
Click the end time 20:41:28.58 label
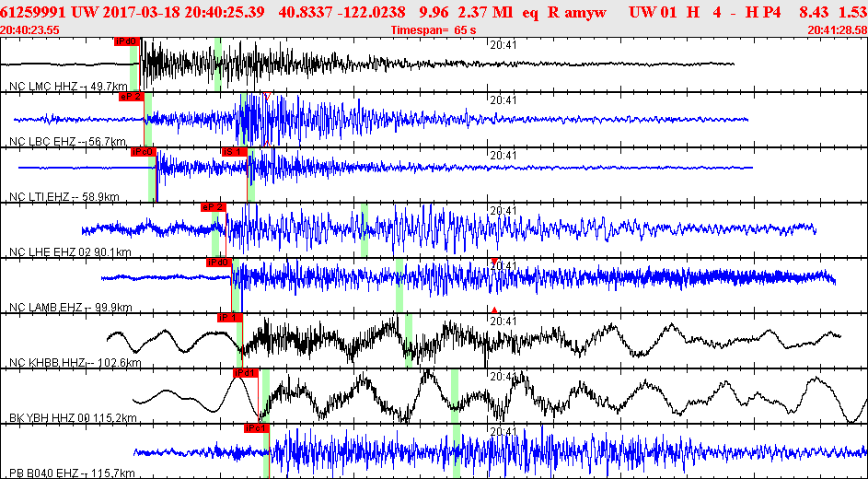coord(837,31)
